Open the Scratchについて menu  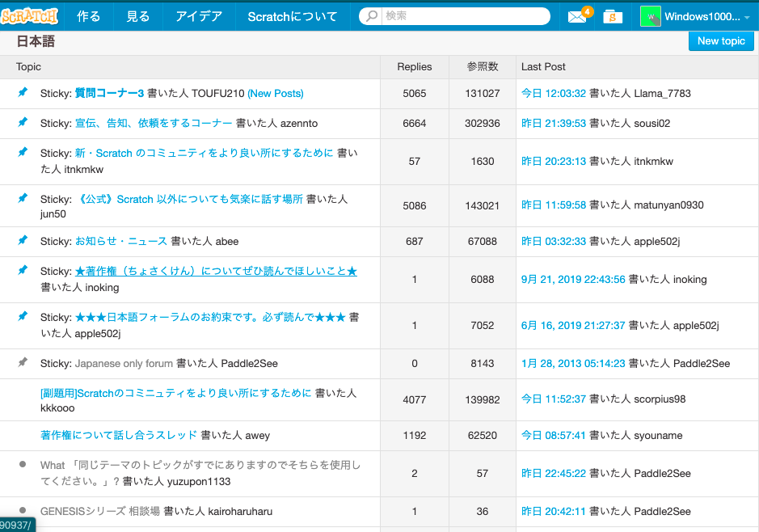tap(293, 16)
